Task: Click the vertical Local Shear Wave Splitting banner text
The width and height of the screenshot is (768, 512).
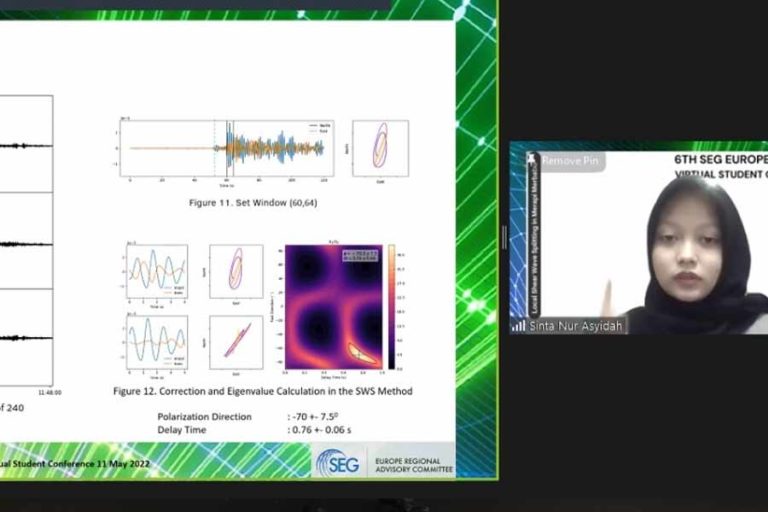Action: click(533, 241)
